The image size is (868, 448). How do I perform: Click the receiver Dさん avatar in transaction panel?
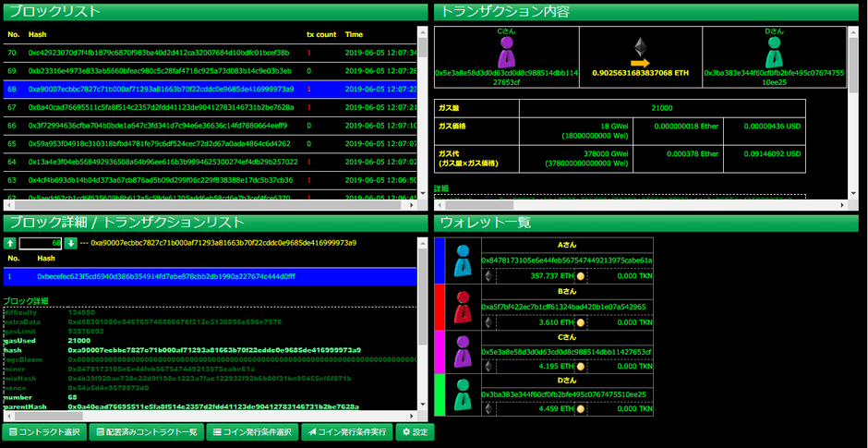(774, 52)
